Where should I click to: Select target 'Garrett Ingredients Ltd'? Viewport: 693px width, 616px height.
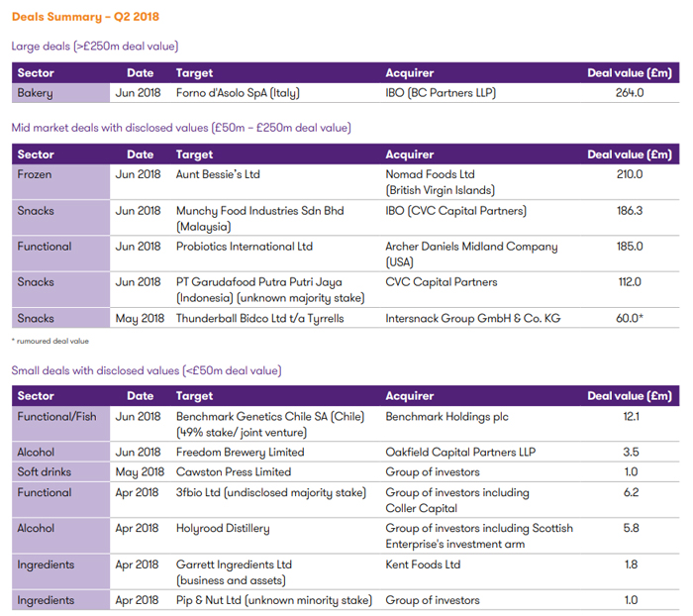coord(234,565)
